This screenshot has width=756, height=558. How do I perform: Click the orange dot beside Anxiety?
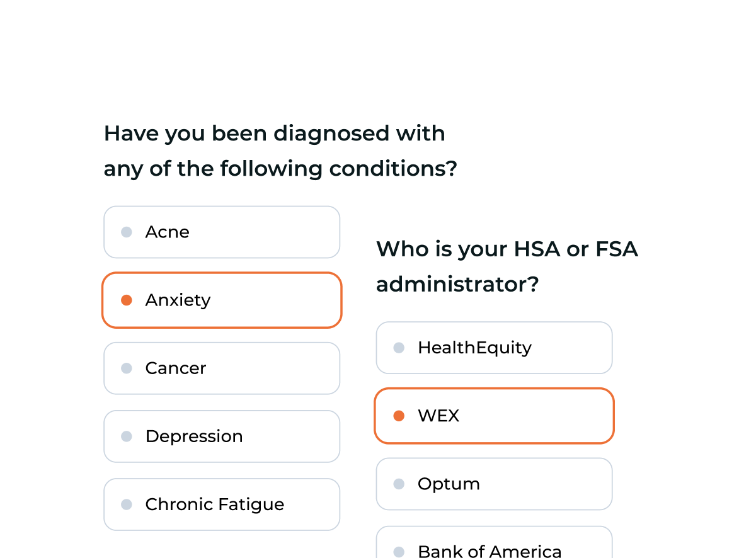coord(127,300)
